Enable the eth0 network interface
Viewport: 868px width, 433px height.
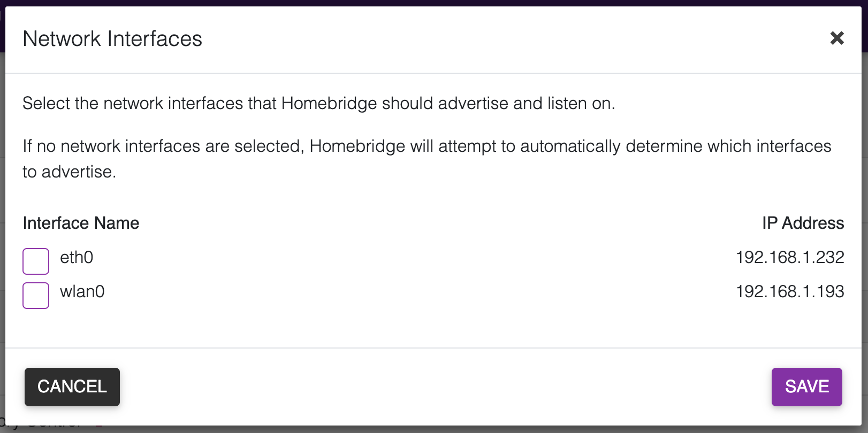coord(35,261)
